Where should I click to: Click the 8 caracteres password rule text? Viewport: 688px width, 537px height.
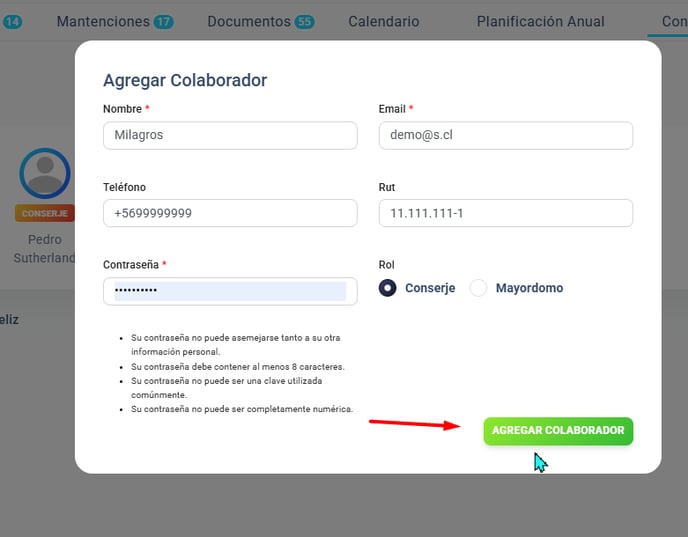237,367
